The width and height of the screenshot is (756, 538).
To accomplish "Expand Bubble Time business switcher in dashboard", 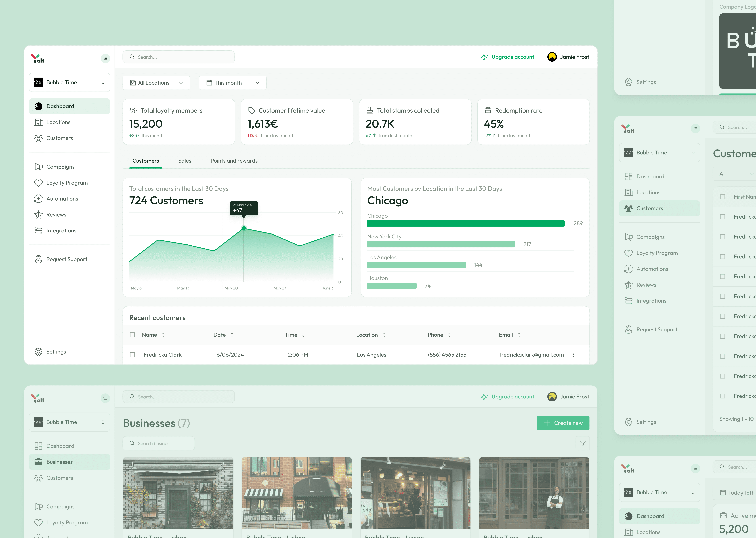I will [70, 82].
